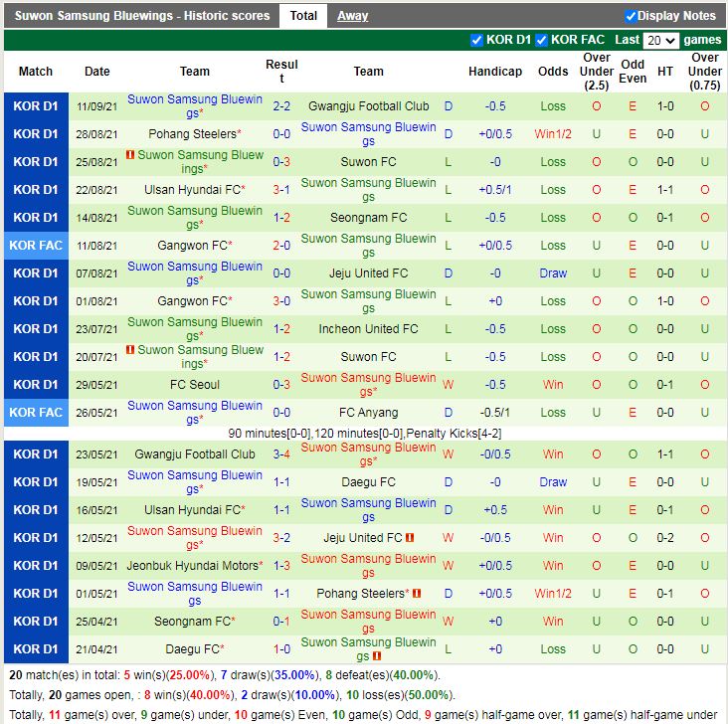
Task: Open the FC Seoul team link
Action: [x=195, y=385]
